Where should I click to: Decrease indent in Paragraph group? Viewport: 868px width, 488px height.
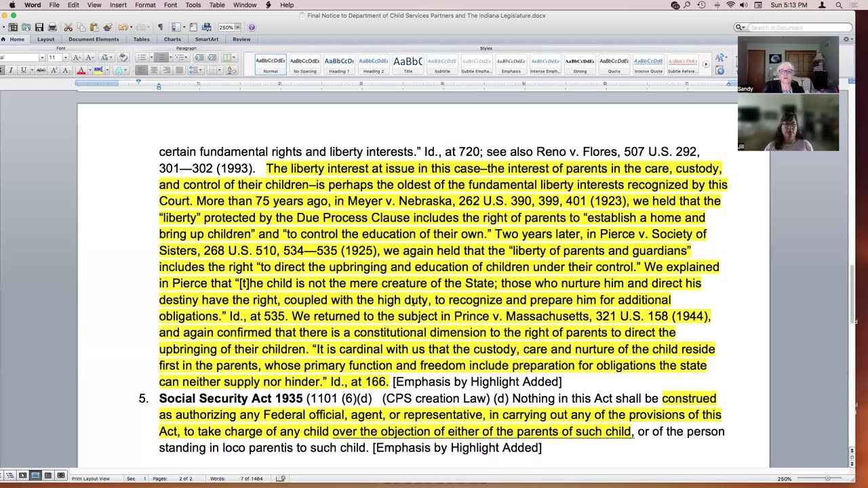point(199,58)
